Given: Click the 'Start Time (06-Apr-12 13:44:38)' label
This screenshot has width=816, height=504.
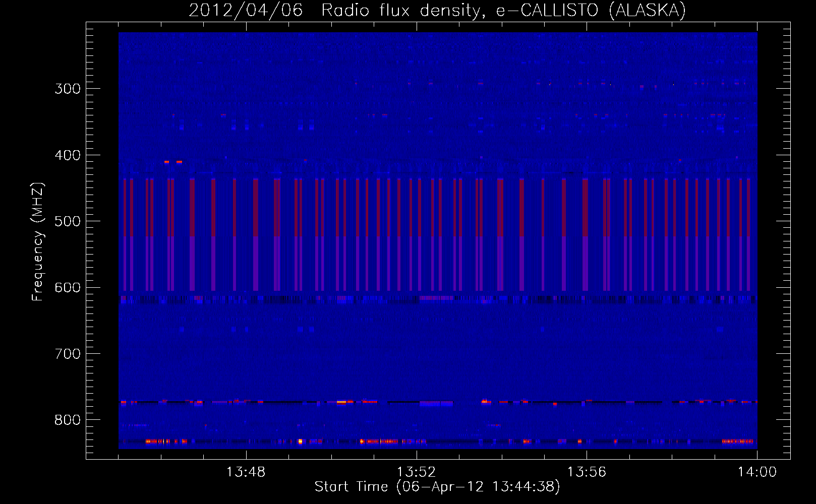Looking at the screenshot, I should 437,487.
